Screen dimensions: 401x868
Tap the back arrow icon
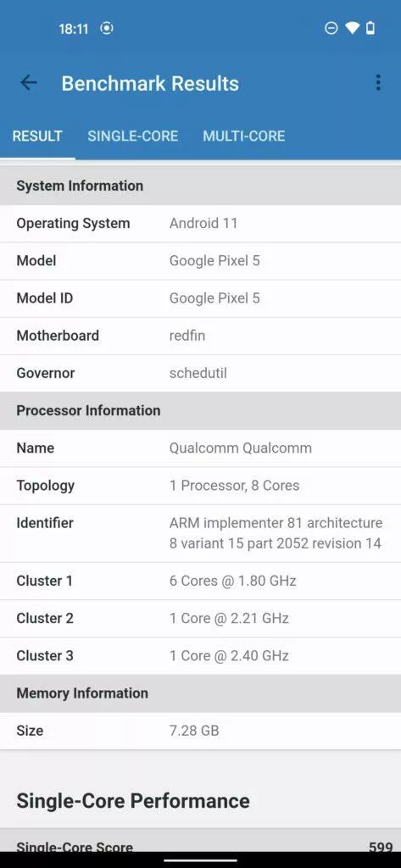(x=28, y=83)
